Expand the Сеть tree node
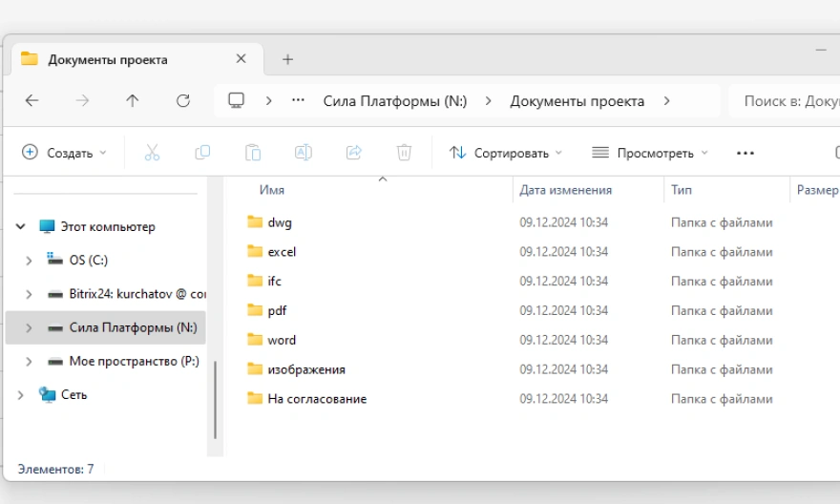The height and width of the screenshot is (504, 840). [20, 395]
